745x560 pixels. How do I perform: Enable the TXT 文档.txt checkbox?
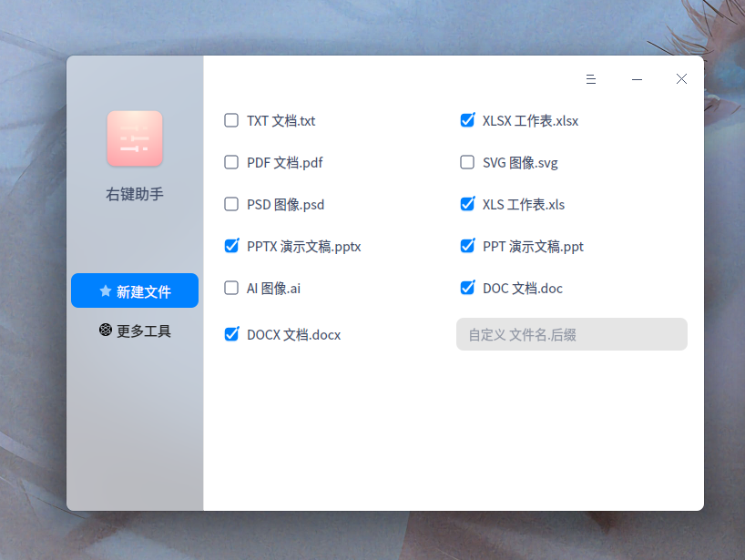coord(231,120)
